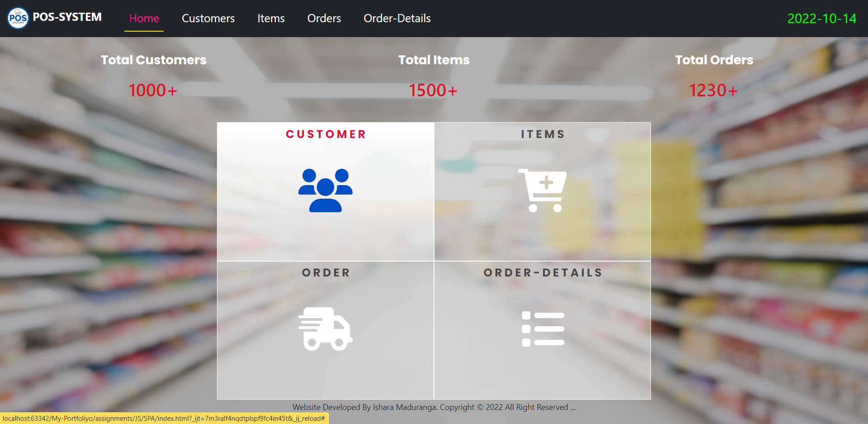868x424 pixels.
Task: Open the Items nav item
Action: [x=271, y=19]
